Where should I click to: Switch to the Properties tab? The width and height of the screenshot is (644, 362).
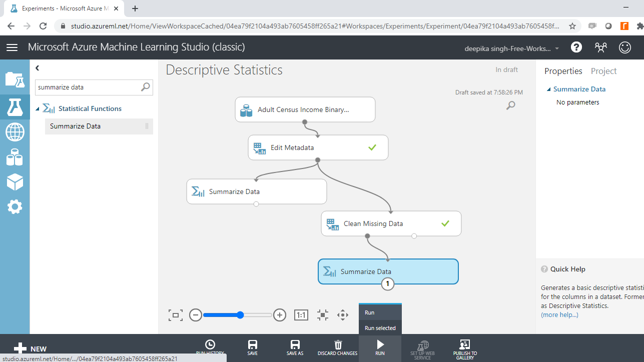click(x=563, y=71)
